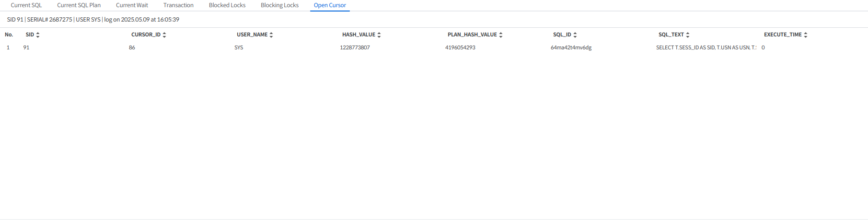
Task: Click SQL_ID sort arrows icon
Action: tap(575, 35)
